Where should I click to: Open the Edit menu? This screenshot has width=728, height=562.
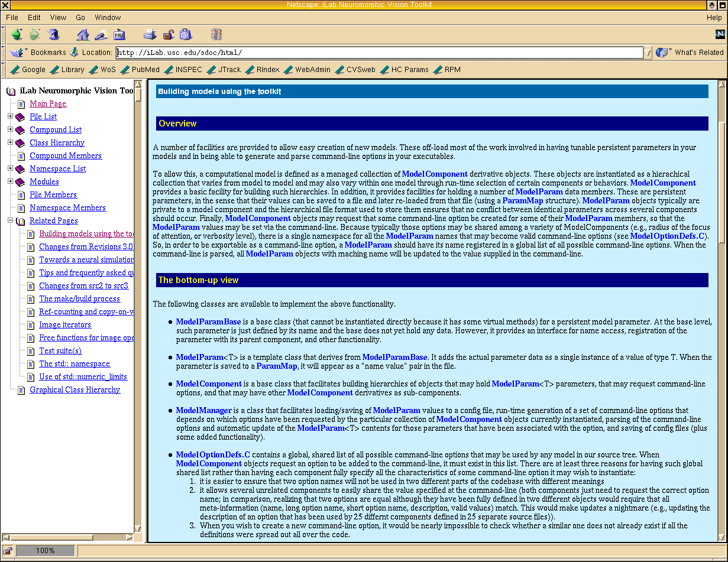point(34,18)
